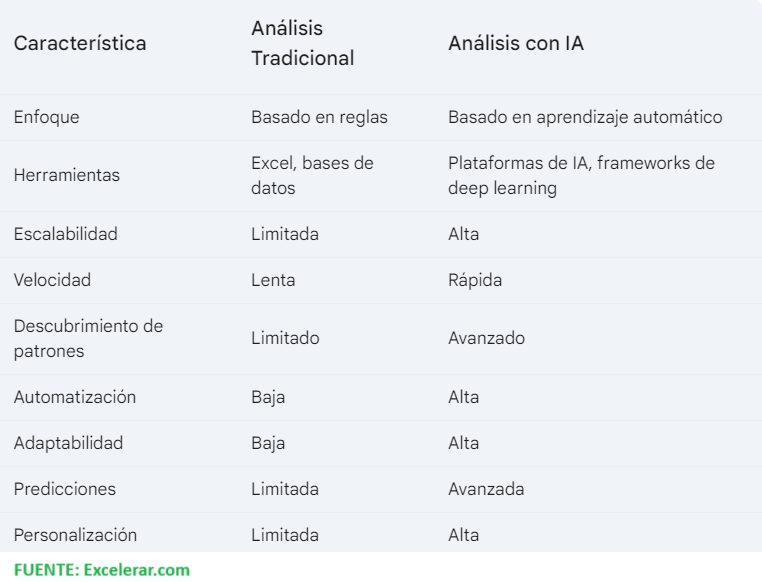Image resolution: width=762 pixels, height=582 pixels.
Task: Select the Lenta cell
Action: [273, 280]
